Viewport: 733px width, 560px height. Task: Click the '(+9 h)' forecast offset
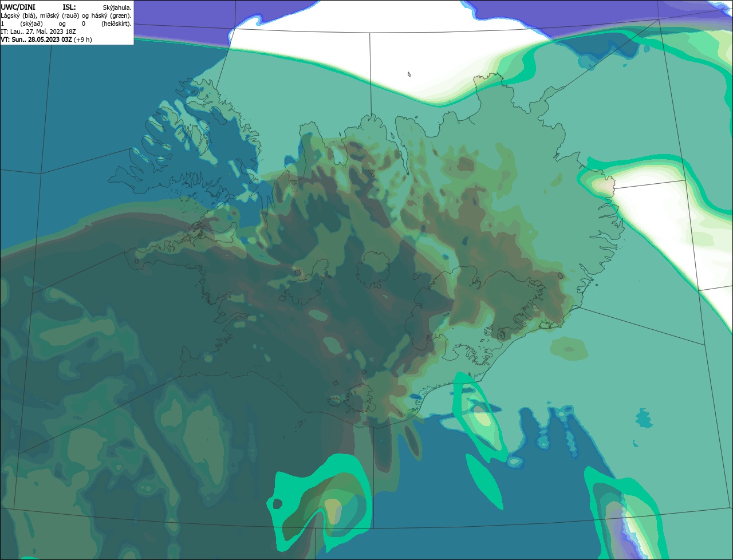[x=82, y=40]
